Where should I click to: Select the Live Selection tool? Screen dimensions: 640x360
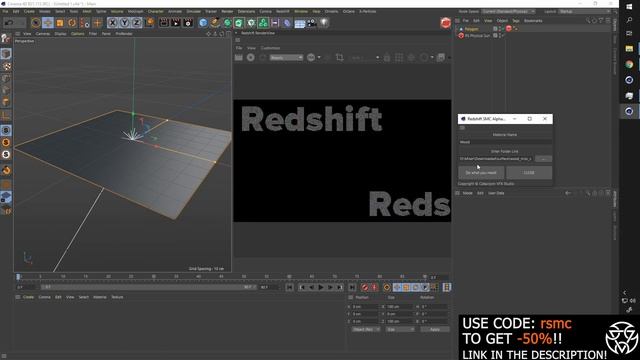pyautogui.click(x=36, y=23)
